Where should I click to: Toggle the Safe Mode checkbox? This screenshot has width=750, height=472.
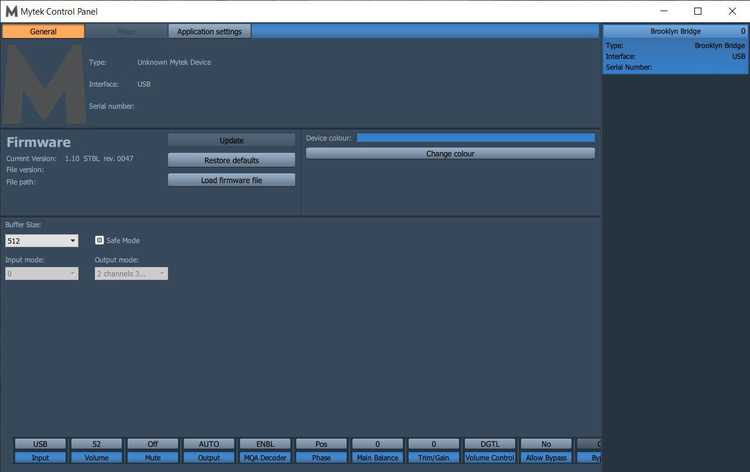(x=99, y=240)
